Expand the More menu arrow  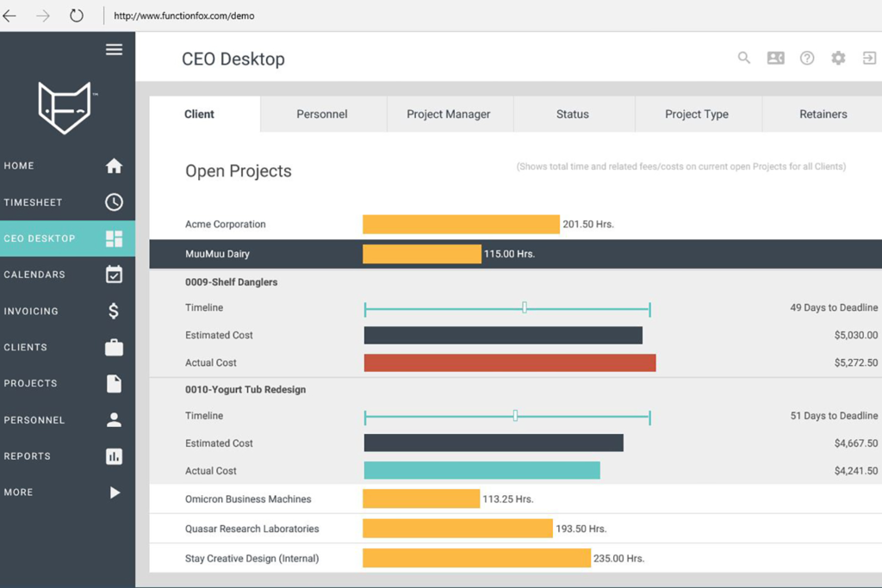pos(115,492)
